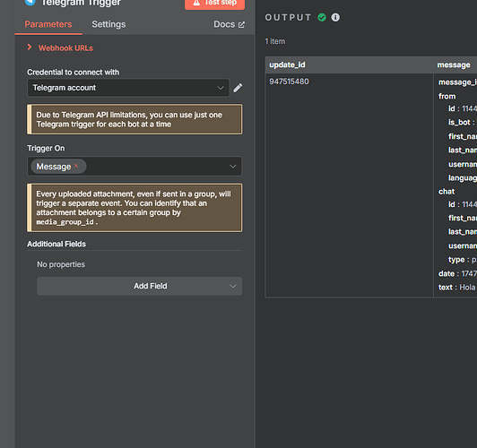The height and width of the screenshot is (448, 477).
Task: Click the media_group_id code text
Action: 65,222
